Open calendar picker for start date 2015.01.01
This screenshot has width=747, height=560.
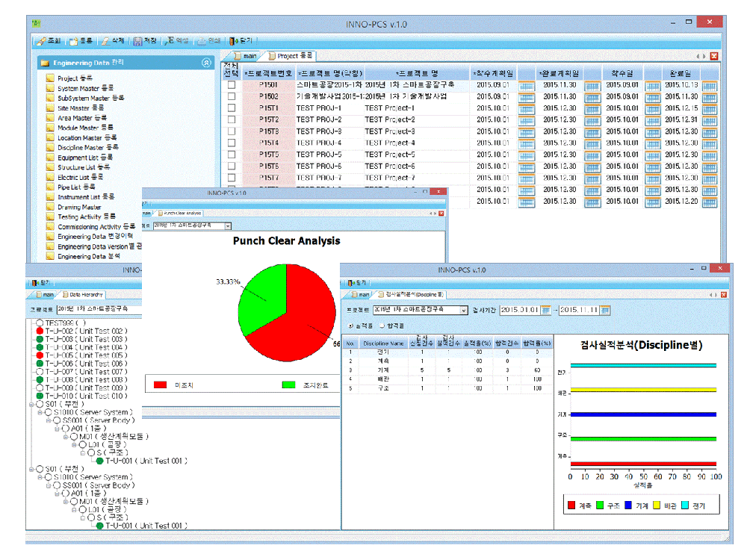click(x=545, y=310)
